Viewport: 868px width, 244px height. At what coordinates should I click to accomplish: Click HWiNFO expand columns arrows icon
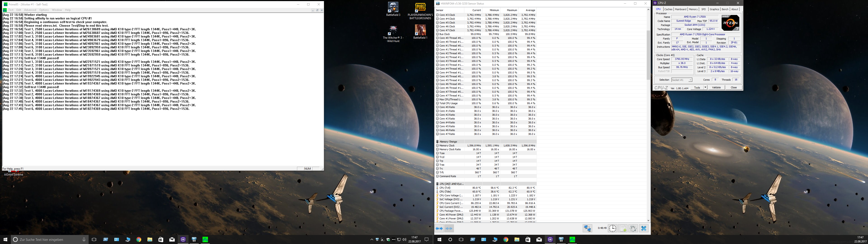(x=439, y=228)
